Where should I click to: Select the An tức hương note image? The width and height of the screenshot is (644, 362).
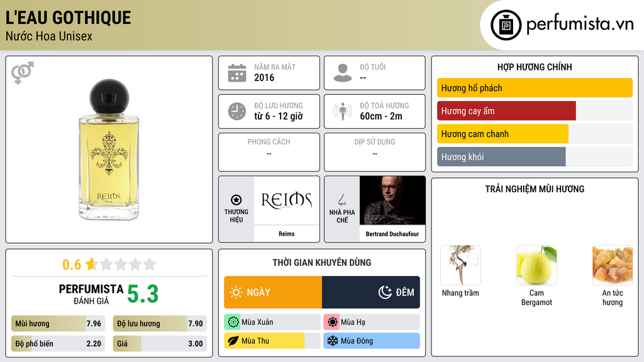tap(613, 265)
